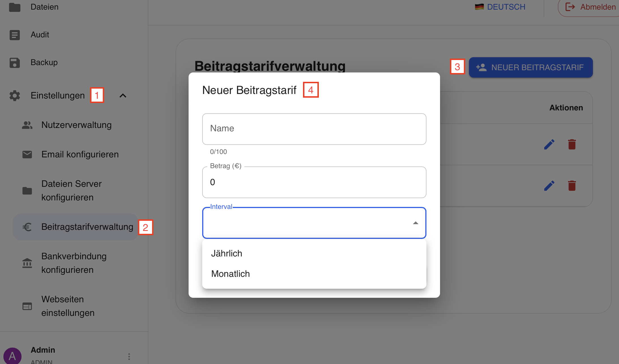Click the NEUER BEITRAGSTARIF button

531,67
